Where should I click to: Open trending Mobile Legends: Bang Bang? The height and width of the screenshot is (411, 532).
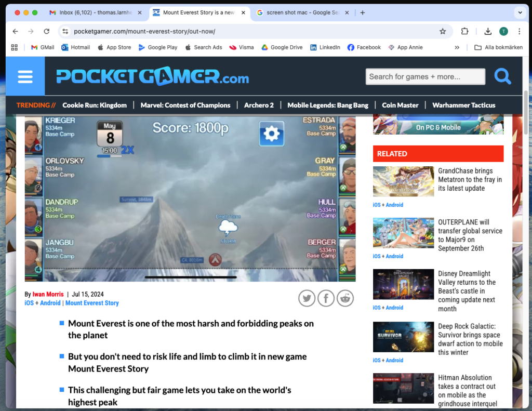(328, 105)
